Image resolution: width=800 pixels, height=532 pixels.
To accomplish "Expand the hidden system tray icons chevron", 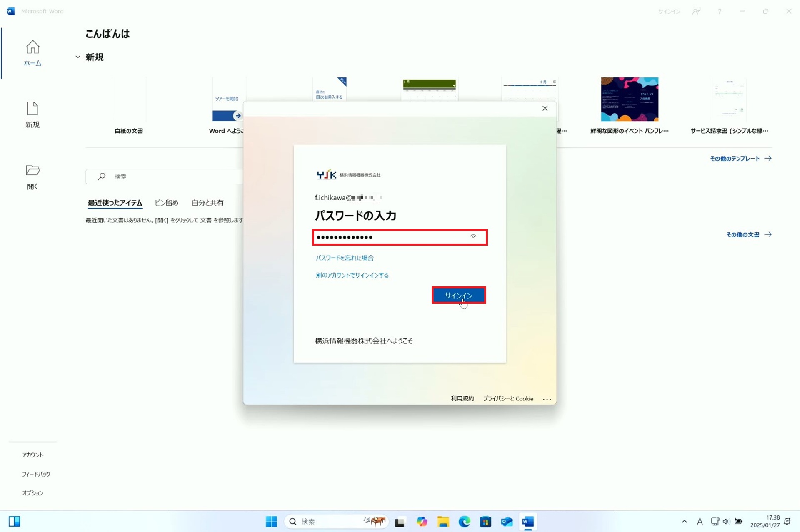I will [x=684, y=521].
